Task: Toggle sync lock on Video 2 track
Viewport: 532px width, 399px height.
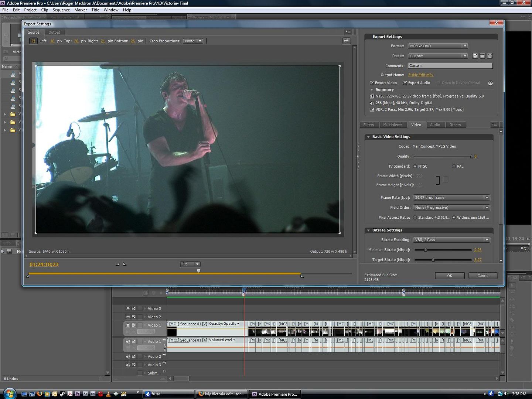Action: [134, 317]
